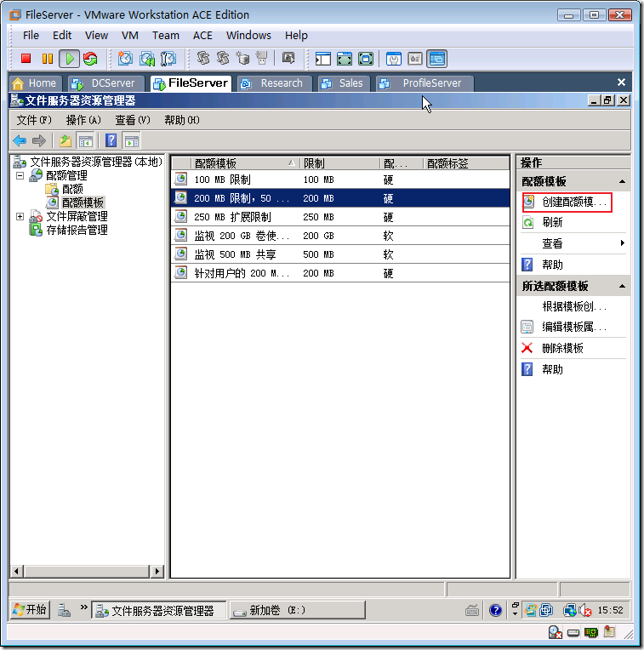Click the blue Help question mark toolbar icon
Screen dimensions: 644x650
click(x=111, y=141)
